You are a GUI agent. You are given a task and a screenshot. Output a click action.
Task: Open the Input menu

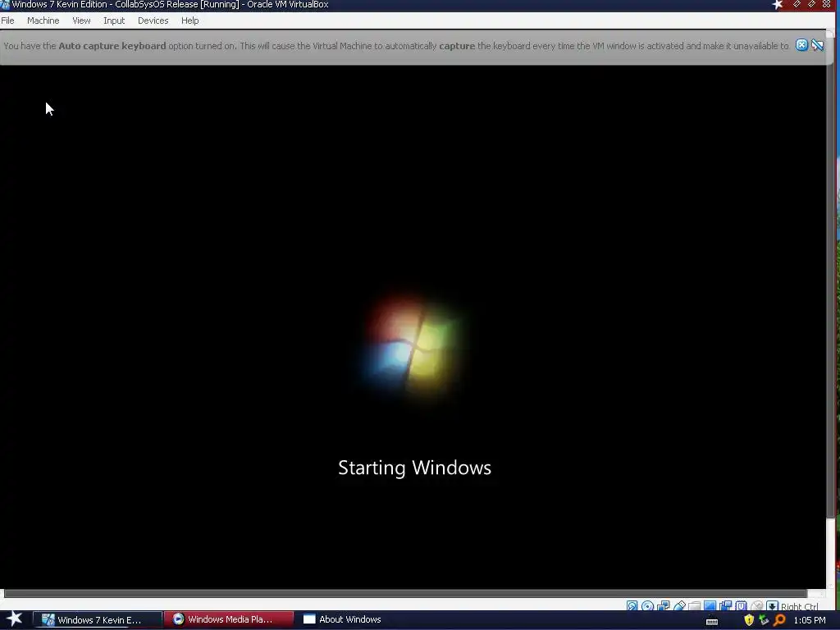tap(114, 21)
